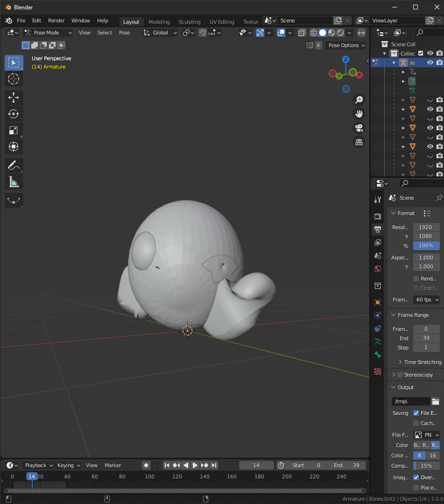
Task: Browse output folder icon next to /tmp\
Action: click(435, 401)
